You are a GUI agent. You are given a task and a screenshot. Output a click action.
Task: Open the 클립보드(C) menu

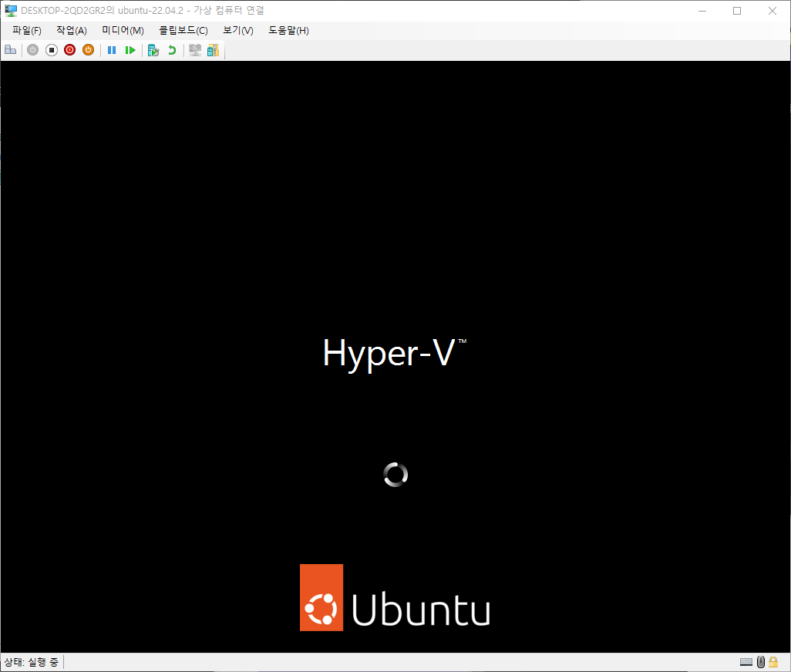coord(183,30)
